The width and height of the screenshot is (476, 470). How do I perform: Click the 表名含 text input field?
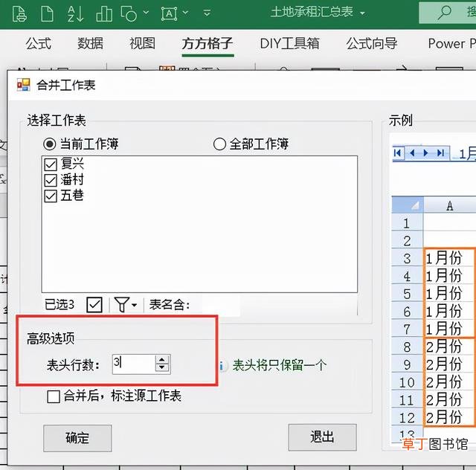pyautogui.click(x=221, y=305)
